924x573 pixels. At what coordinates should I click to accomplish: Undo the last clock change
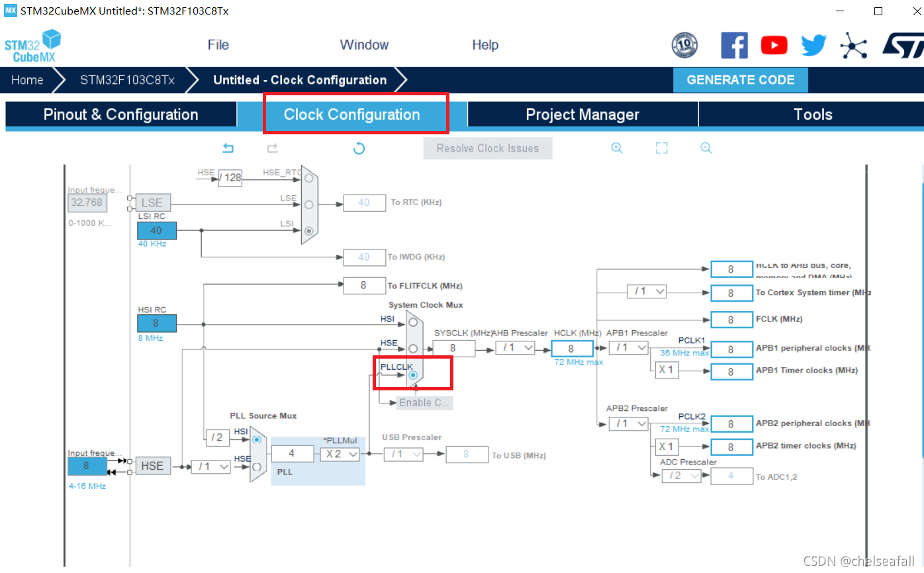click(228, 148)
